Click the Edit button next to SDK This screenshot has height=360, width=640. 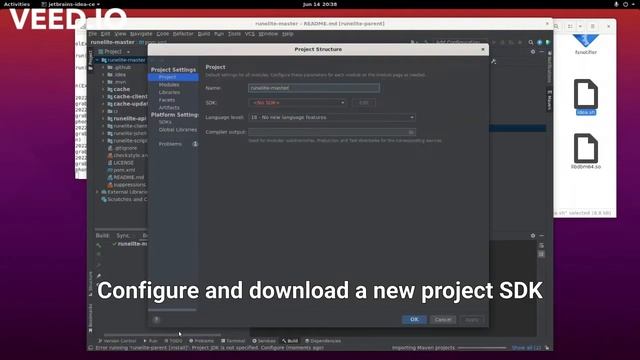click(x=364, y=102)
